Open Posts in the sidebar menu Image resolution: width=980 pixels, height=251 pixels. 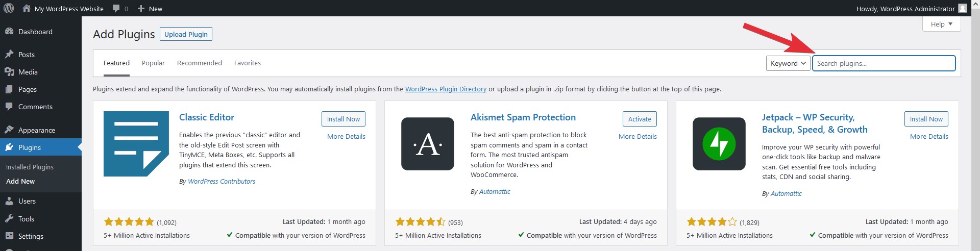(41, 55)
